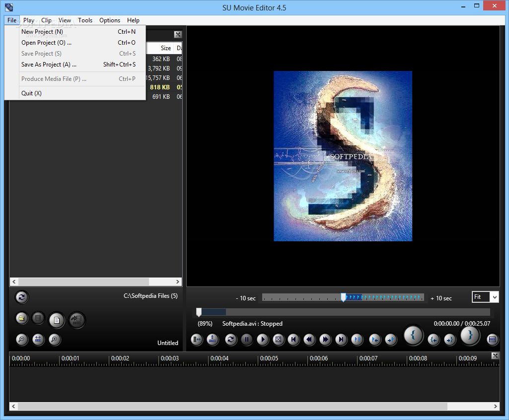The width and height of the screenshot is (509, 420).
Task: Click the fit timeline width icon
Action: point(38,340)
